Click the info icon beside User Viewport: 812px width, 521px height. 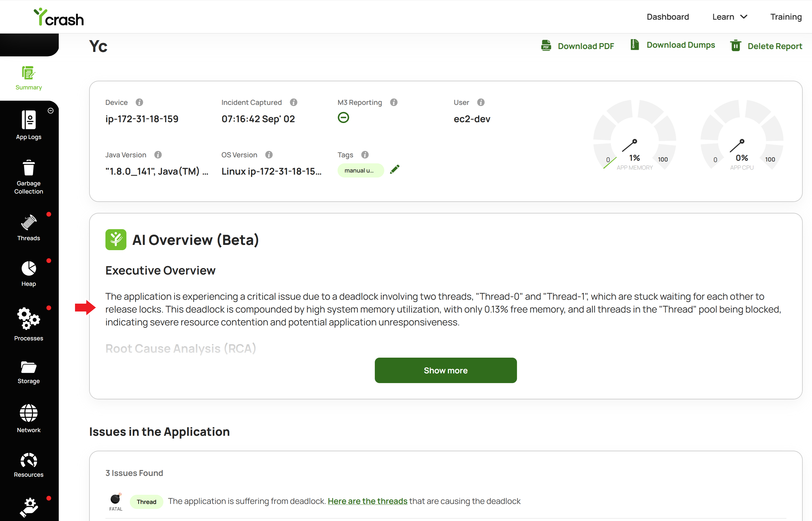point(481,102)
